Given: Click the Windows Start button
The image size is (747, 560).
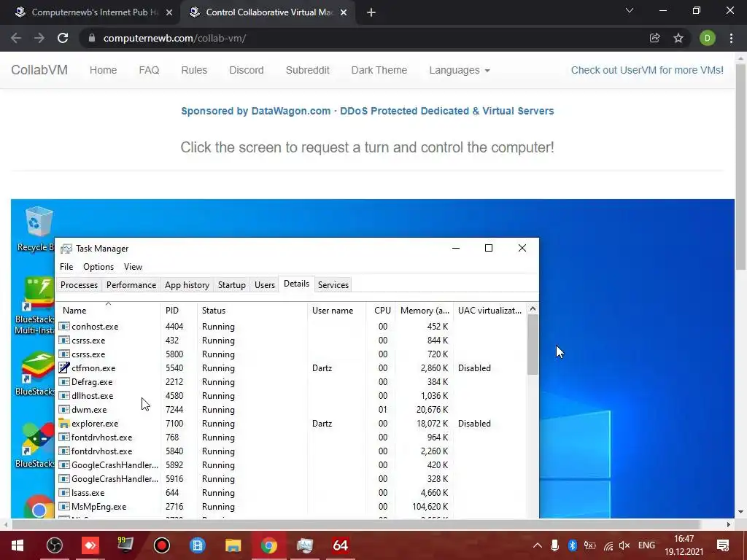Looking at the screenshot, I should [x=18, y=545].
